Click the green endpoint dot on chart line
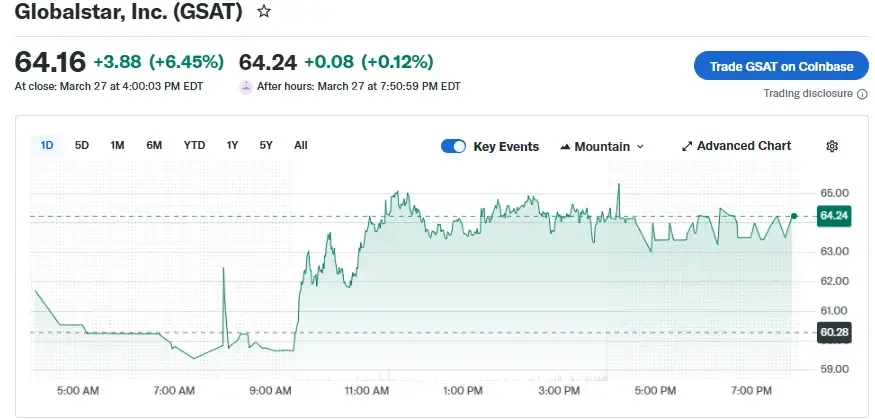 point(794,216)
